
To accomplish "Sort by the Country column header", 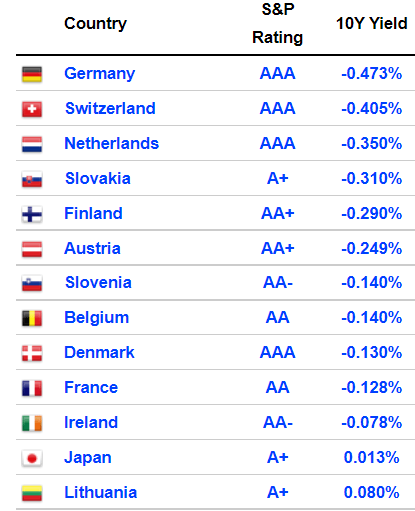I will [95, 24].
